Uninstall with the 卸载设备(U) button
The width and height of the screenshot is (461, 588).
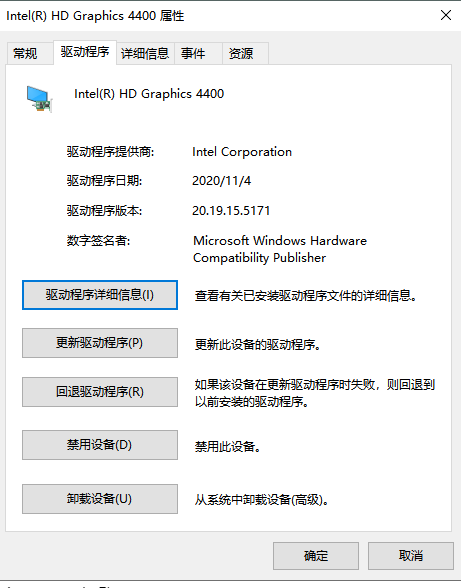[x=100, y=499]
